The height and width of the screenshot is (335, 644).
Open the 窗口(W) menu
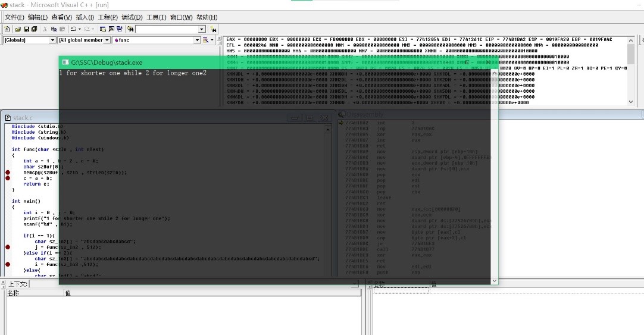pyautogui.click(x=181, y=17)
